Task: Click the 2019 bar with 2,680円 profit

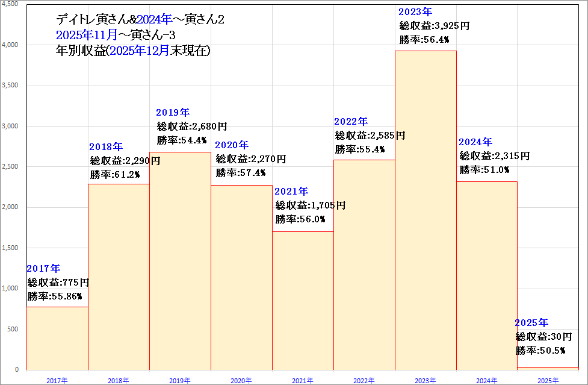Action: (180, 260)
